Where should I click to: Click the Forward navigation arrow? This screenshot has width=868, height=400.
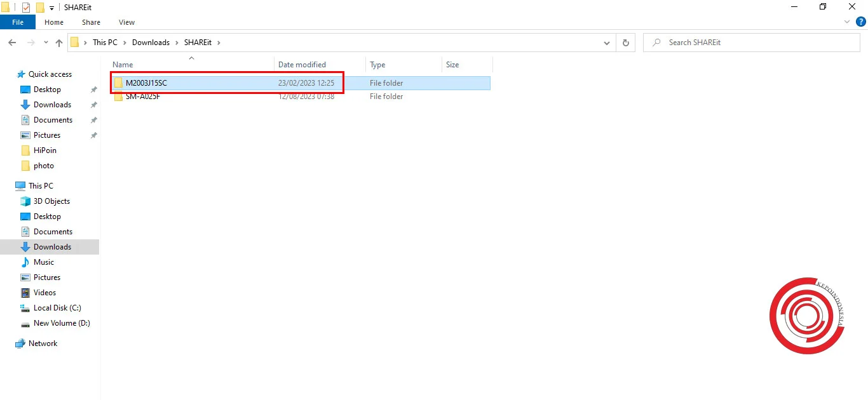point(30,43)
